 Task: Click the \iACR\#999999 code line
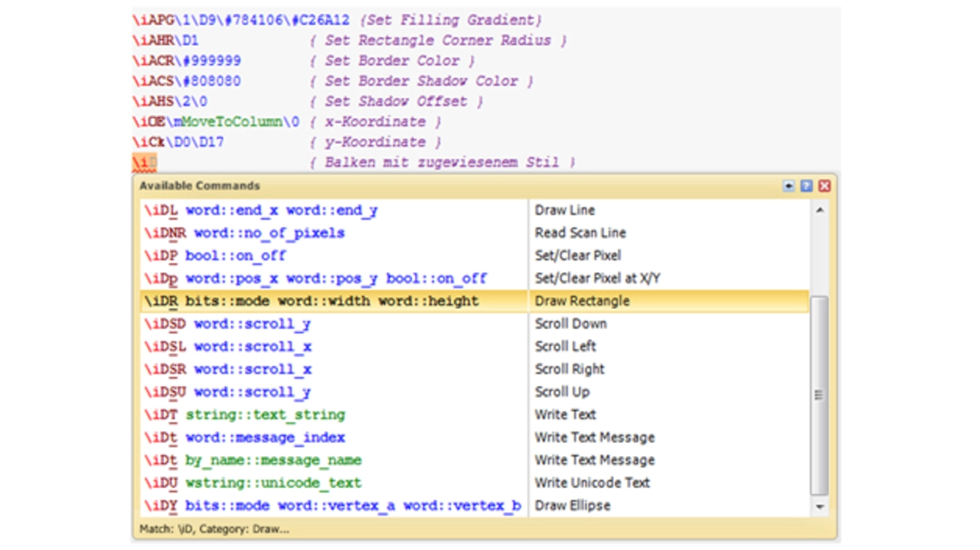pyautogui.click(x=186, y=60)
